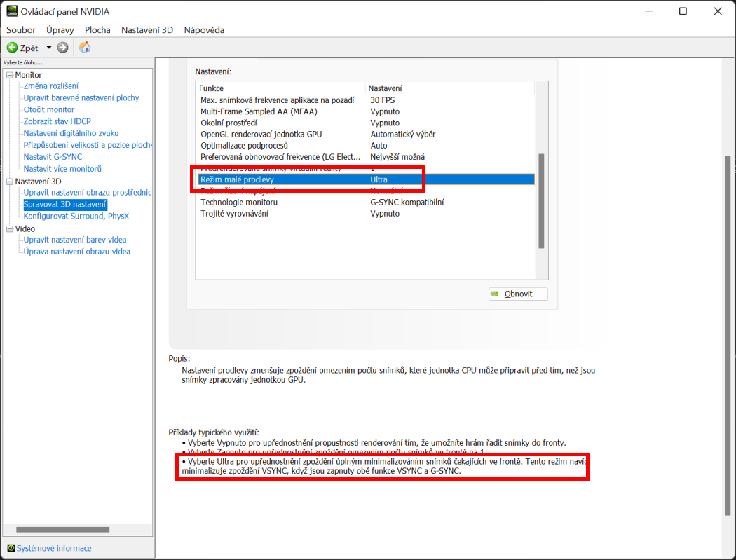Screen dimensions: 736x560
Task: Click the Automatický výběr value
Action: coord(403,135)
